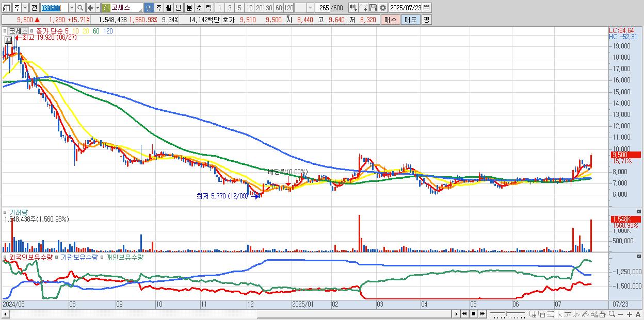Click the 기관보유수량 legend label
The image size is (644, 320).
pos(79,257)
